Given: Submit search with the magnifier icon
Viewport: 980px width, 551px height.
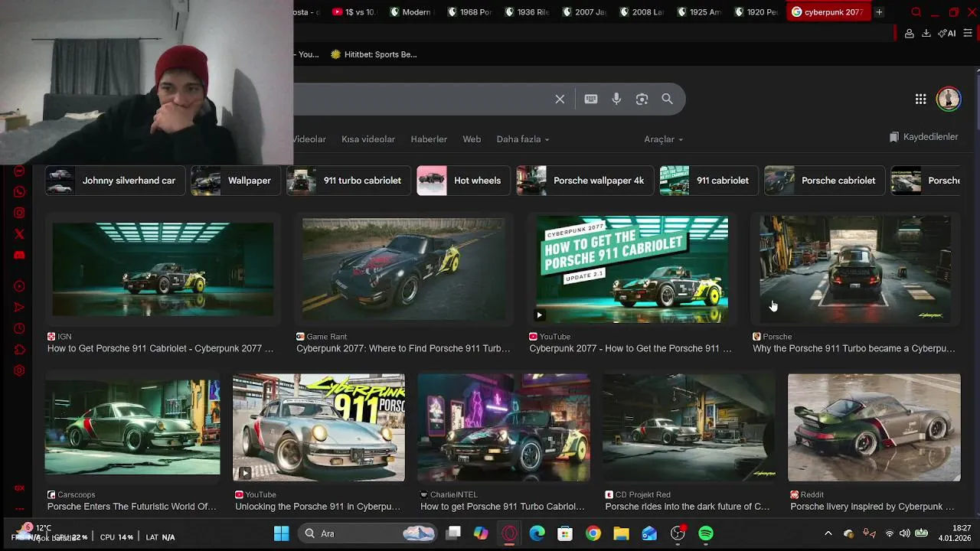Looking at the screenshot, I should click(668, 99).
